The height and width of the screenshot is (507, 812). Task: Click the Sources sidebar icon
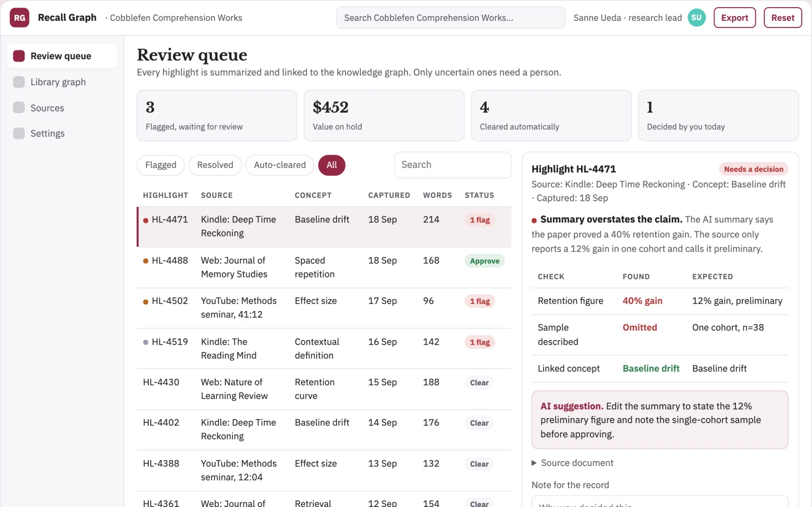tap(19, 108)
